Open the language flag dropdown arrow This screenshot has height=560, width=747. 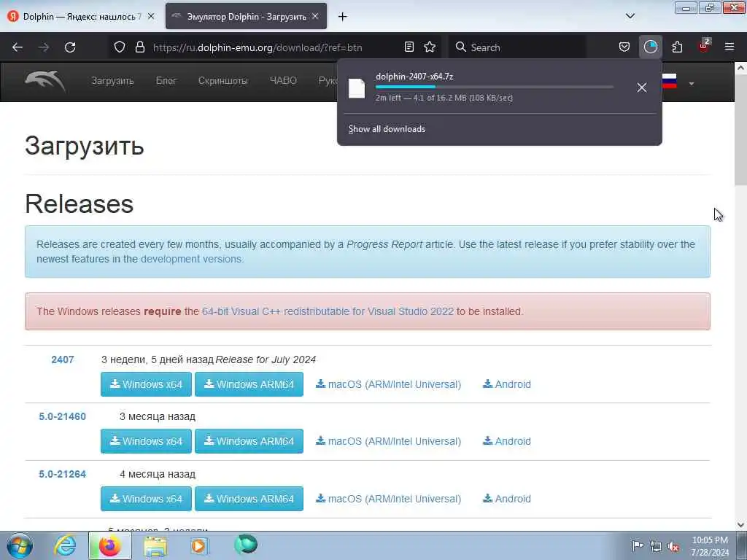[692, 84]
